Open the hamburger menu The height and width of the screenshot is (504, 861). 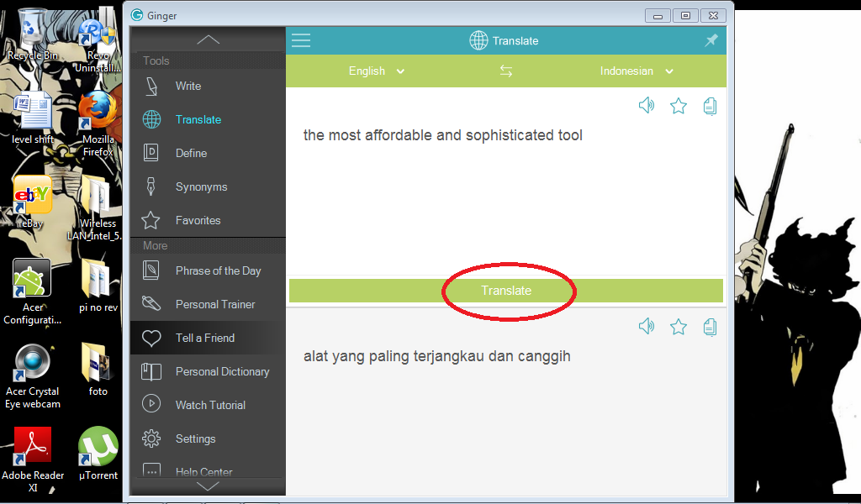301,39
